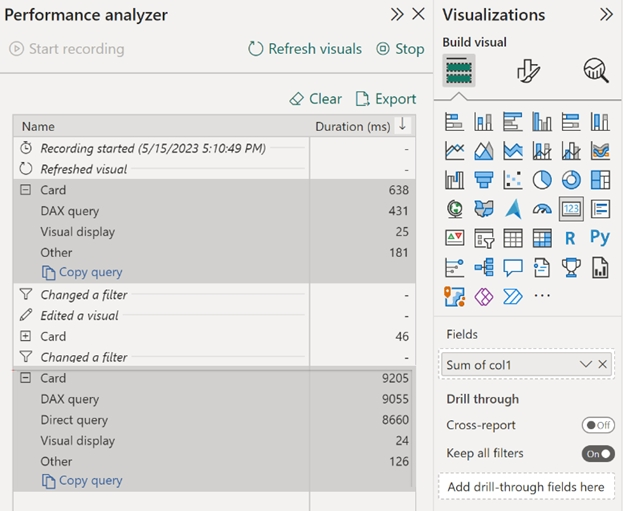This screenshot has height=511, width=623.
Task: Stop the performance recording
Action: [x=400, y=49]
